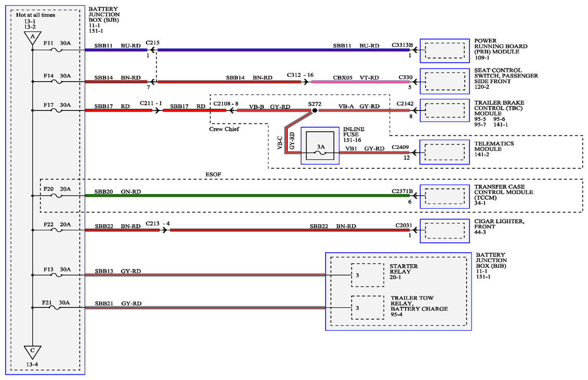
Task: Open page reference 13-4 below triangle C
Action: pos(32,364)
